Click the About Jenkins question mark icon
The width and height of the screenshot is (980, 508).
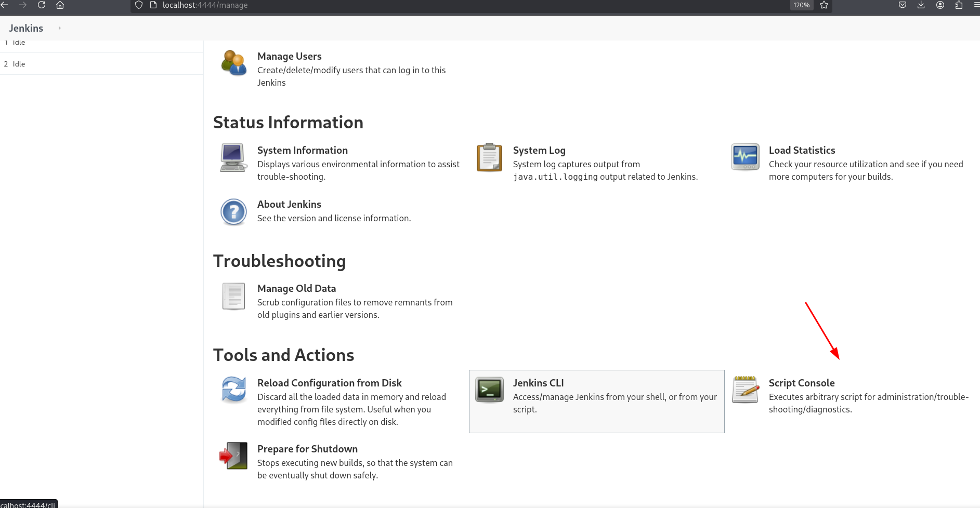pos(233,212)
